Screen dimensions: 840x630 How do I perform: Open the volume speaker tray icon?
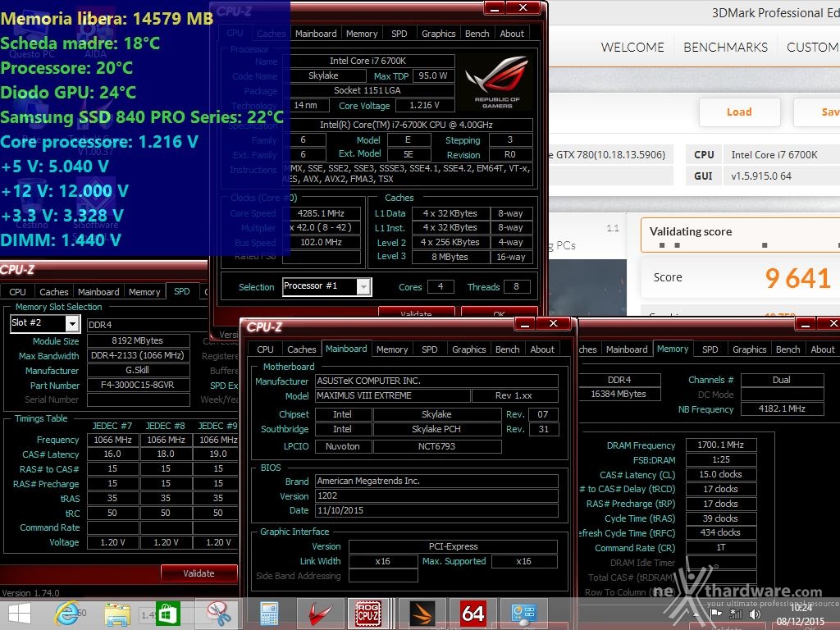click(755, 614)
